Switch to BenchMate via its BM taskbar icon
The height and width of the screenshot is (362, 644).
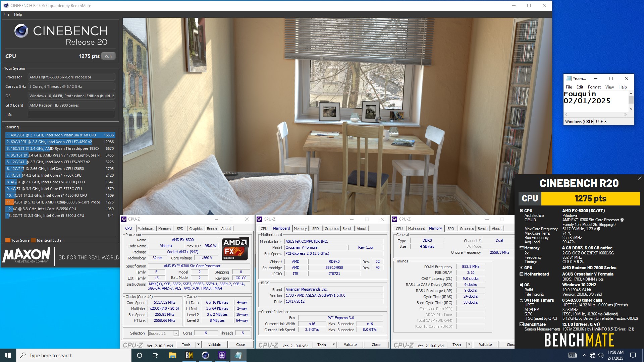pyautogui.click(x=189, y=355)
